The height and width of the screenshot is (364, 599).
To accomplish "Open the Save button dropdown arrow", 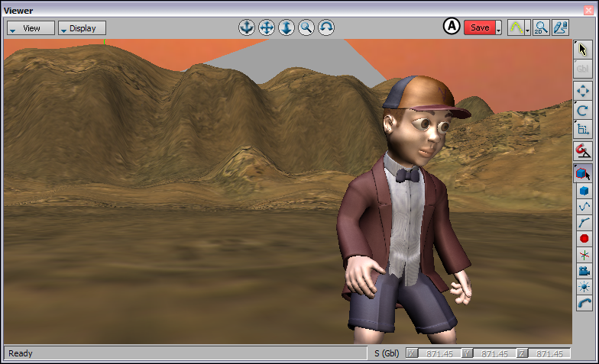I will pos(498,27).
